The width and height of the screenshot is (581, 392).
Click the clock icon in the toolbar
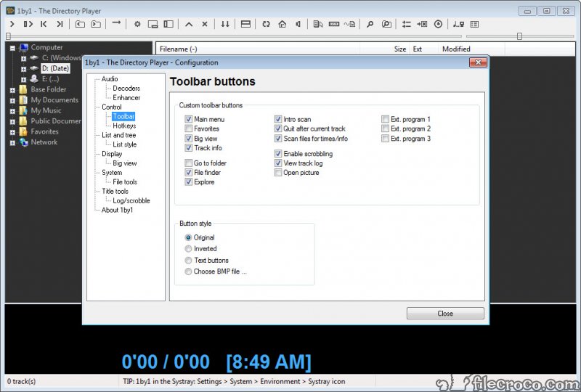pos(438,24)
